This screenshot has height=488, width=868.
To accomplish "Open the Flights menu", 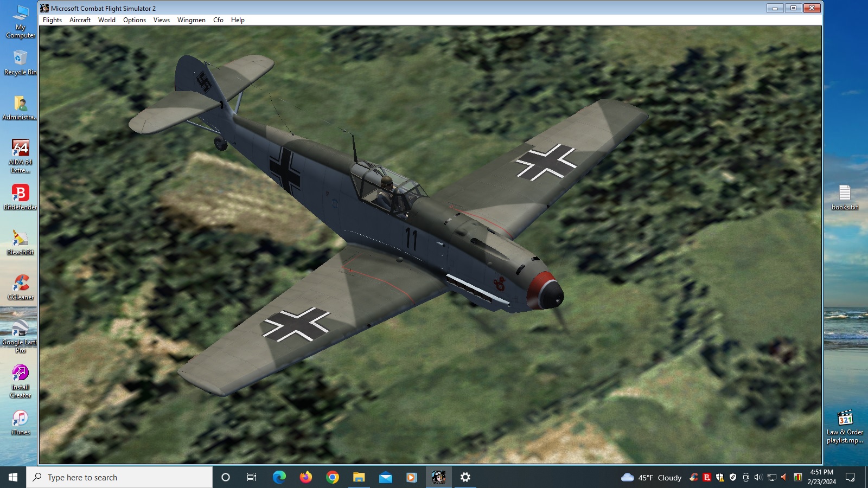I will click(52, 20).
